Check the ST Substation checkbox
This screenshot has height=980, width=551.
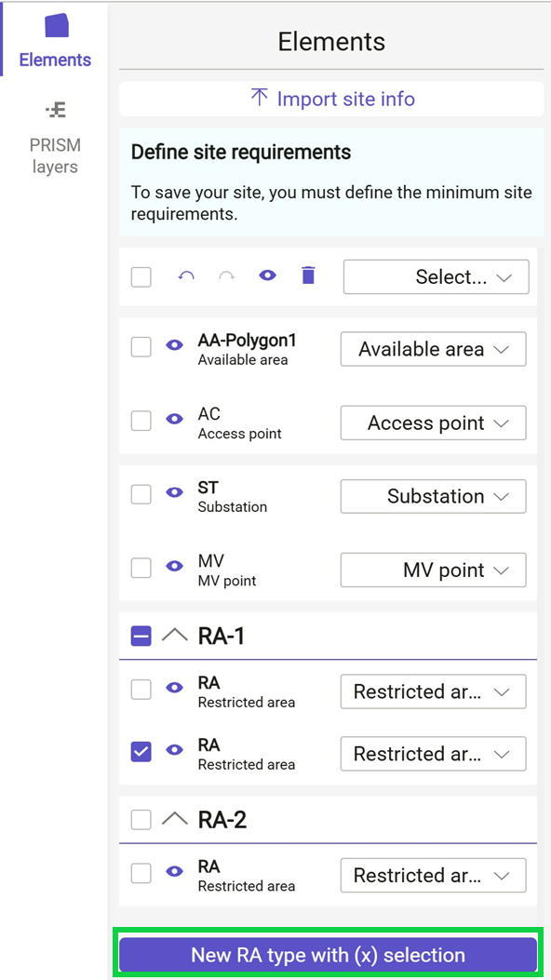(x=141, y=494)
